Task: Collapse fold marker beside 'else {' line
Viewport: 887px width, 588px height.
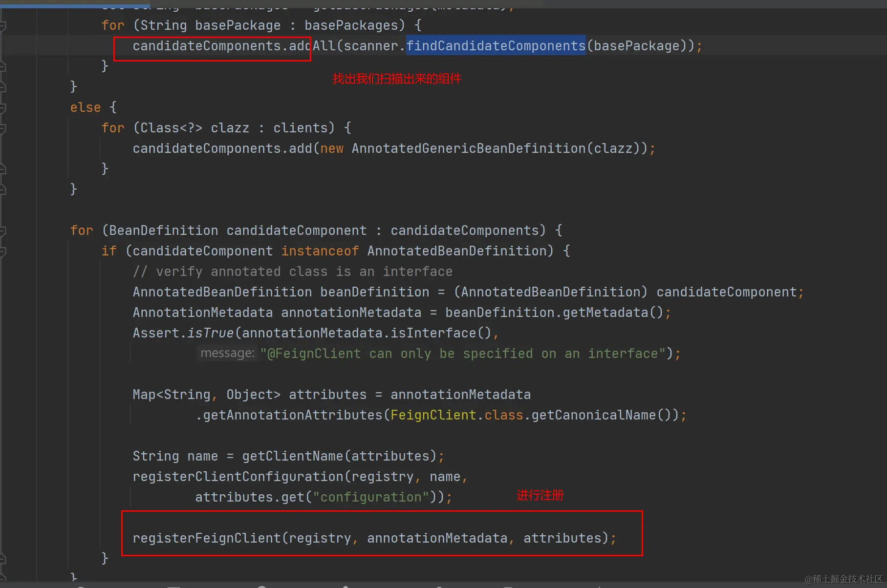Action: (2, 107)
